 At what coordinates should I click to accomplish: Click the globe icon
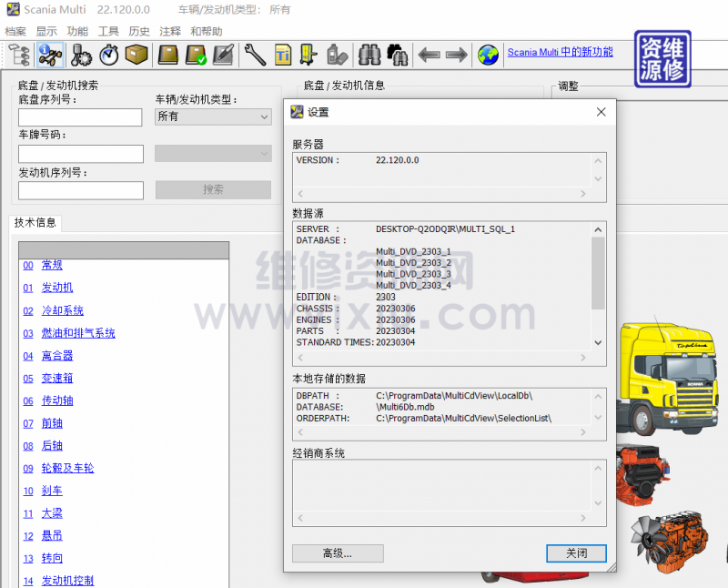coord(488,55)
